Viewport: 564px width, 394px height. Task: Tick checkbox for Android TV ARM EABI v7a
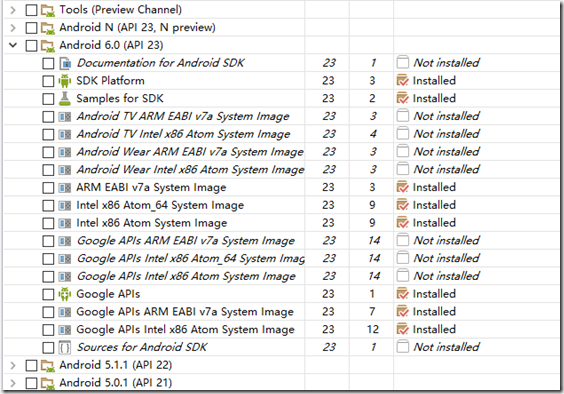point(48,117)
